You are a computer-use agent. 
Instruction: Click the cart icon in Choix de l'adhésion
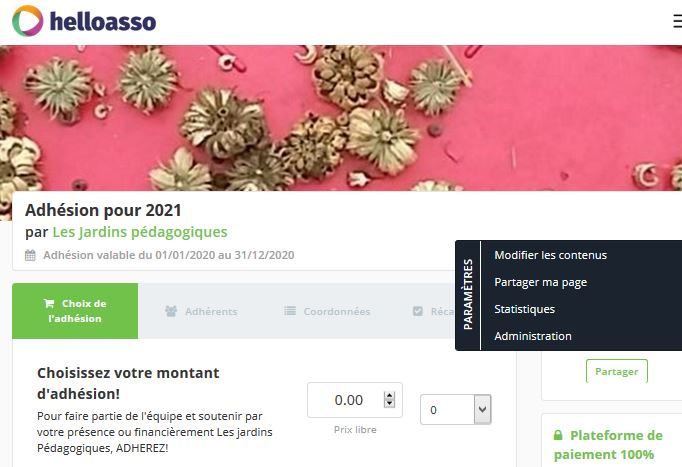49,303
